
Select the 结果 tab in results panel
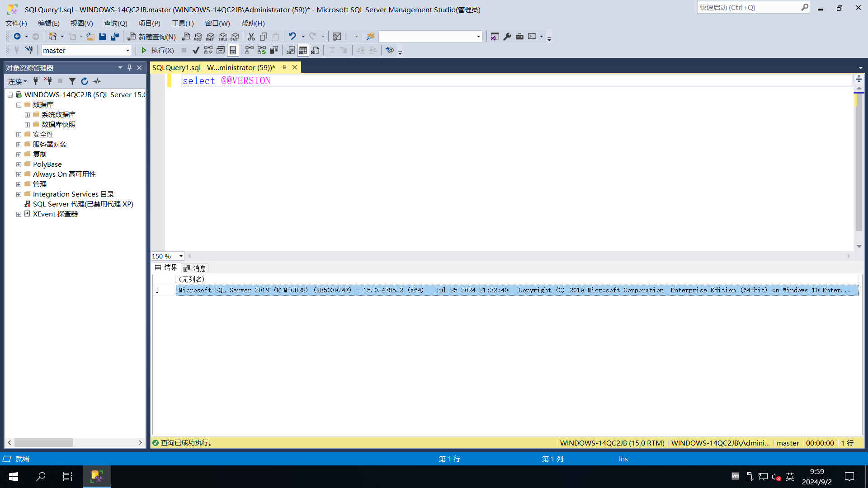click(168, 267)
